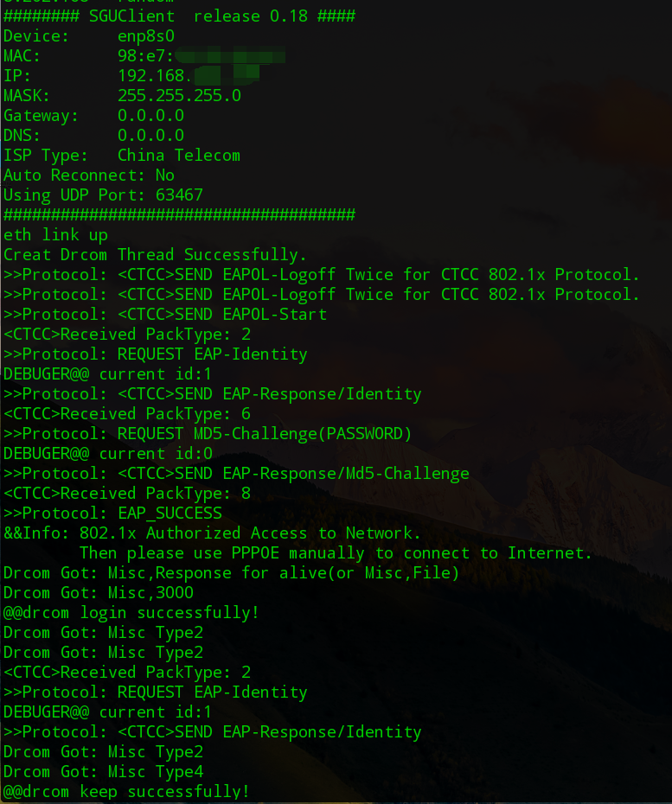
Task: Click the 'Auto Reconnect: No' line
Action: point(89,175)
